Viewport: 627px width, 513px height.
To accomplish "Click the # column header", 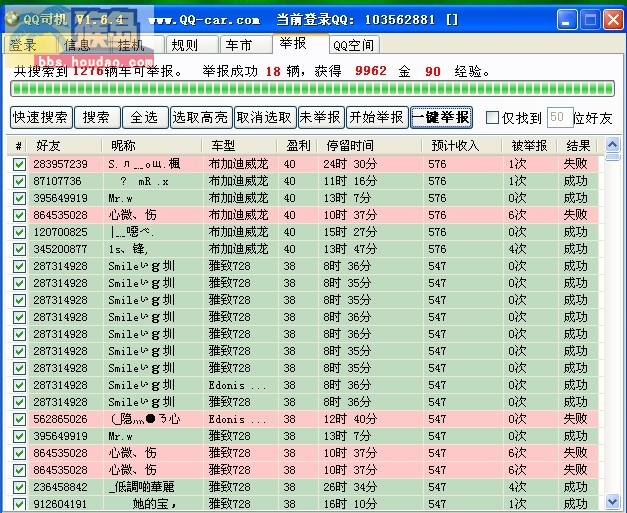I will (x=18, y=146).
